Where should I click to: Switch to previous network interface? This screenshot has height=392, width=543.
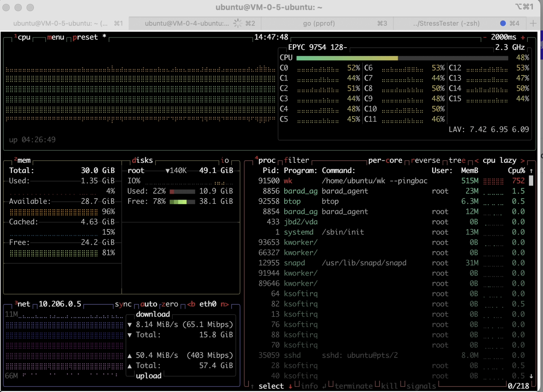point(191,304)
